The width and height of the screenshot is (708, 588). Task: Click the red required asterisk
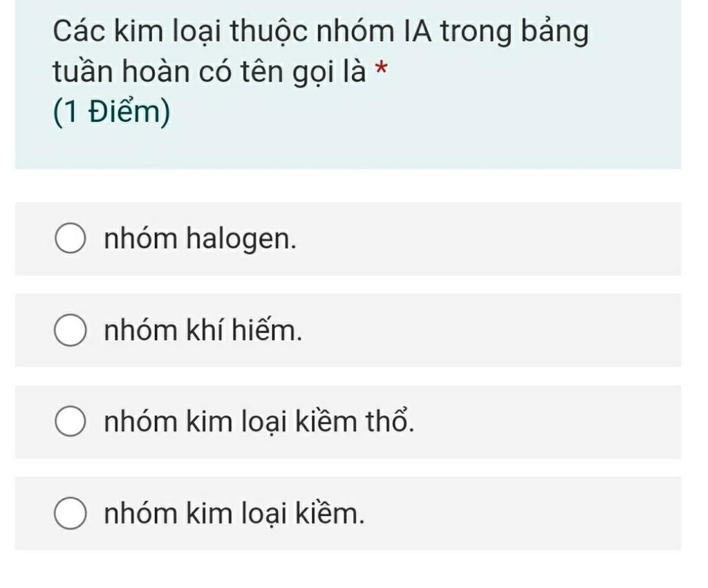382,70
